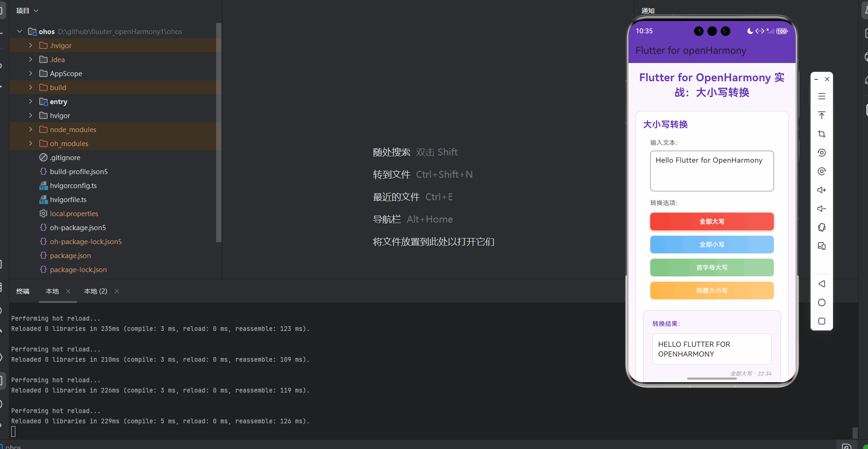Open oh-package-lock.json5 file

[x=85, y=242]
